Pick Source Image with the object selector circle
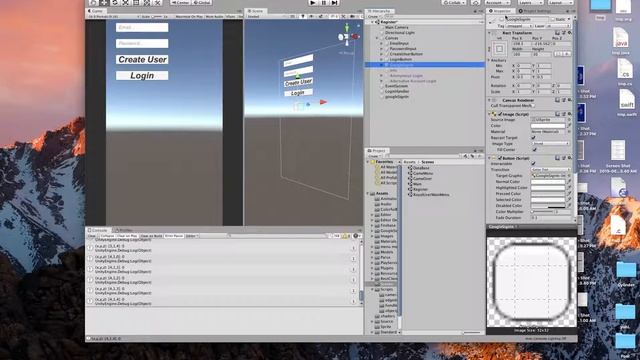Viewport: 640px width, 360px height. tap(569, 120)
